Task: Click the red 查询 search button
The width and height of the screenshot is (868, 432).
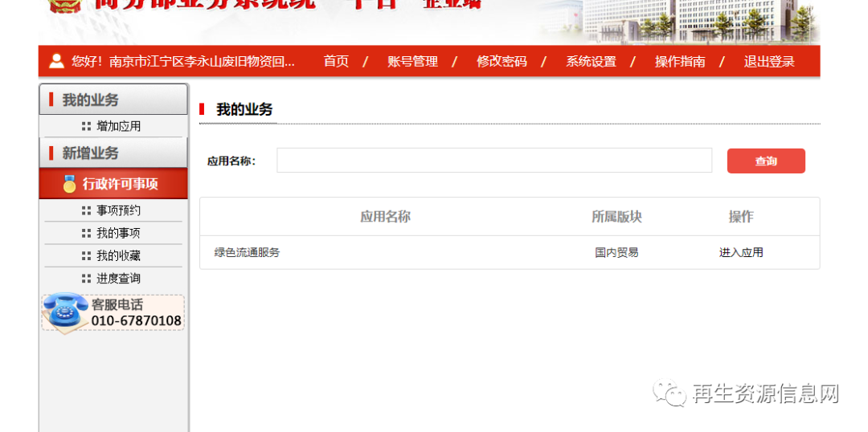Action: coord(766,161)
